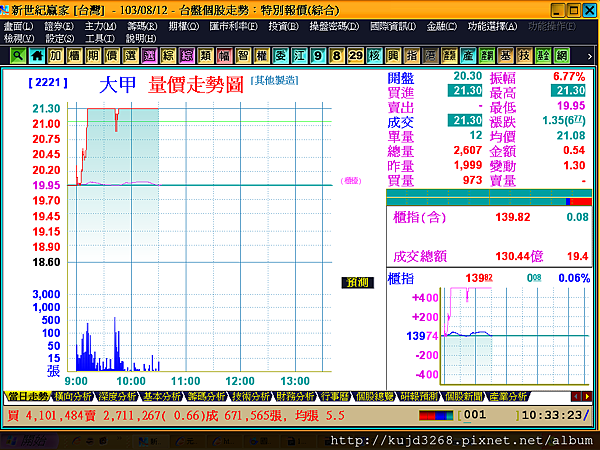The height and width of the screenshot is (450, 600).
Task: Switch to the 技術分析 tab
Action: tap(251, 396)
